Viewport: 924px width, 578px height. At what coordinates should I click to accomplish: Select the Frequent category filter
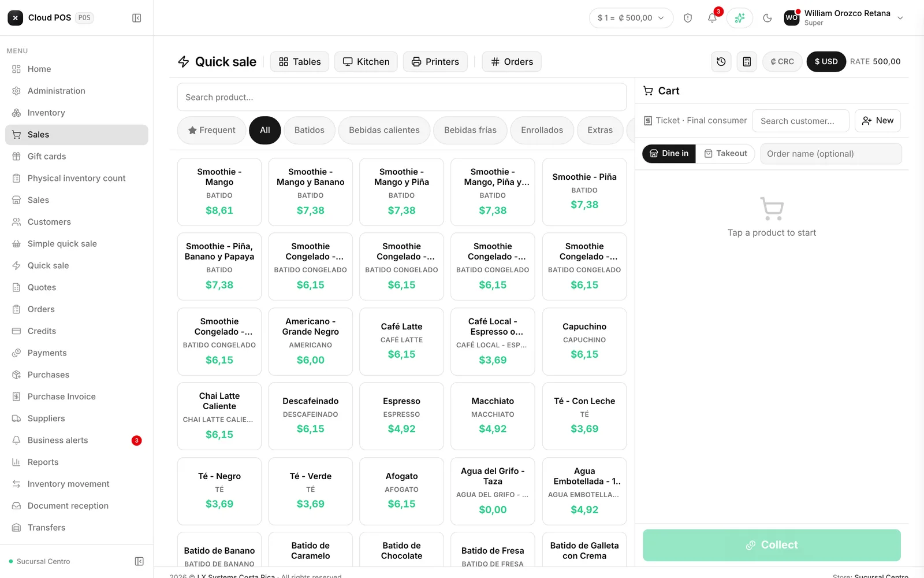(x=211, y=130)
